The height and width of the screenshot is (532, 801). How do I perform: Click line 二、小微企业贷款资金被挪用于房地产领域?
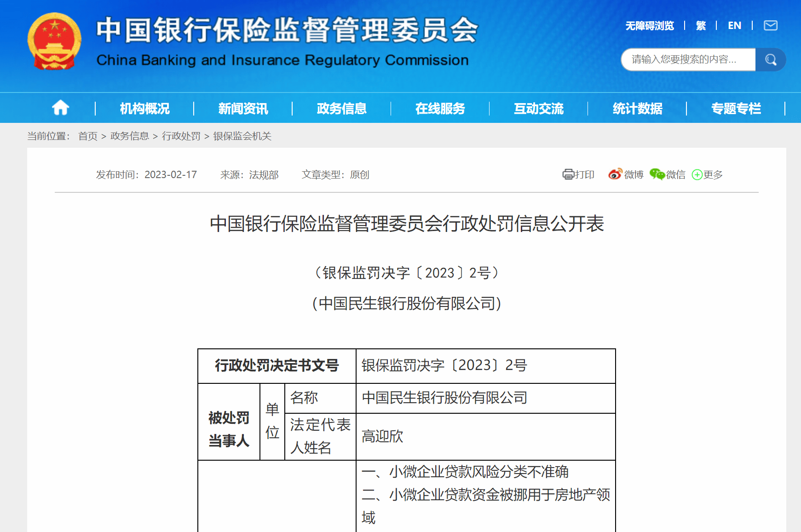coord(486,506)
